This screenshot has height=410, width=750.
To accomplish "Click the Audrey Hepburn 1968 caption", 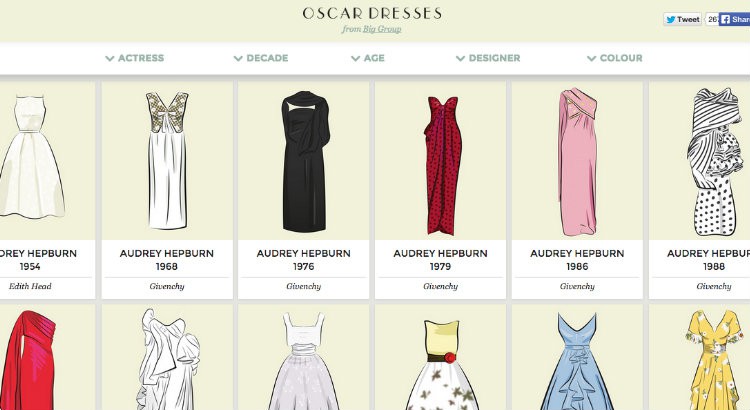I will 167,260.
